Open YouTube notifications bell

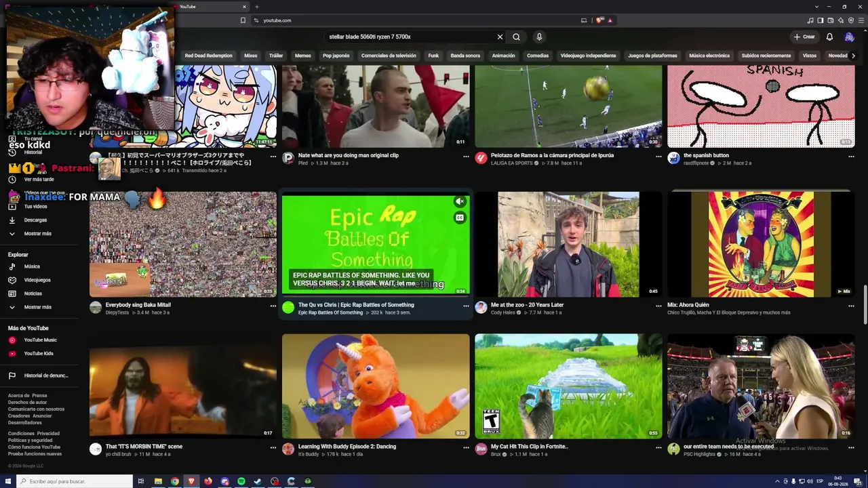pyautogui.click(x=829, y=37)
